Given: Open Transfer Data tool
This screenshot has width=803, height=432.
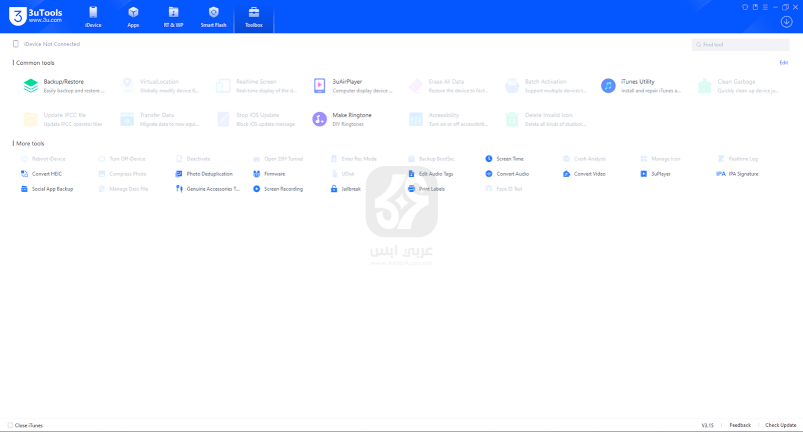Looking at the screenshot, I should [160, 119].
